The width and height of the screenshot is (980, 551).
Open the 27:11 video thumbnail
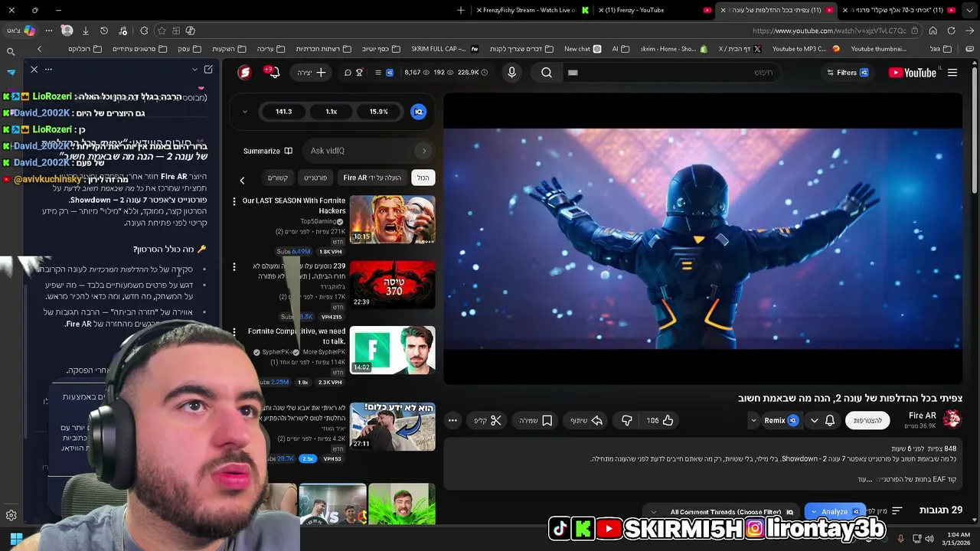pos(393,426)
